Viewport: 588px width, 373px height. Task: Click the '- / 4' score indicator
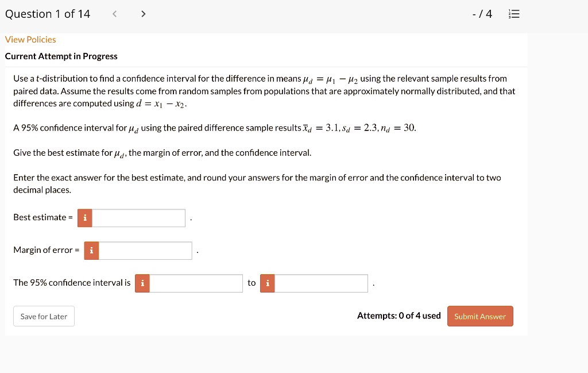coord(482,14)
